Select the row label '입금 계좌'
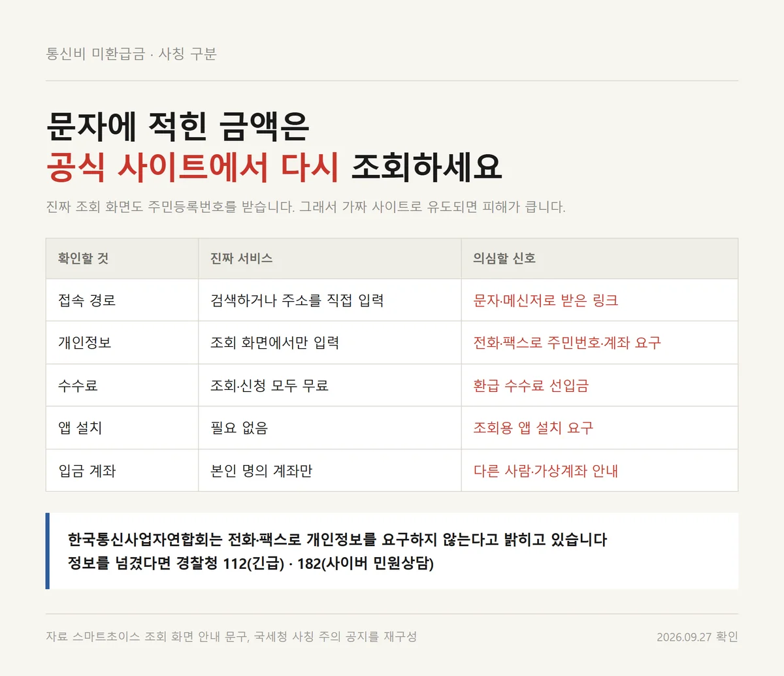784x676 pixels. (87, 471)
